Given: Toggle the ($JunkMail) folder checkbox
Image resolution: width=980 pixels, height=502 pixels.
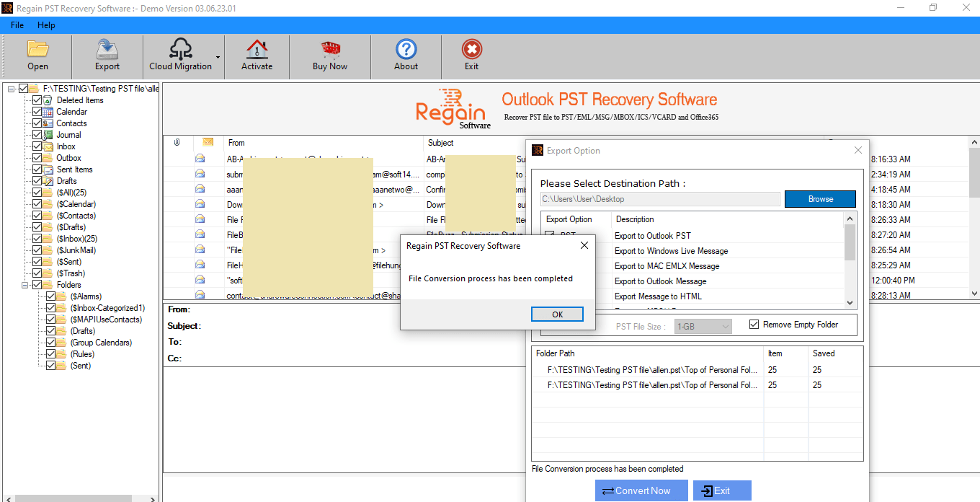Looking at the screenshot, I should pos(37,250).
